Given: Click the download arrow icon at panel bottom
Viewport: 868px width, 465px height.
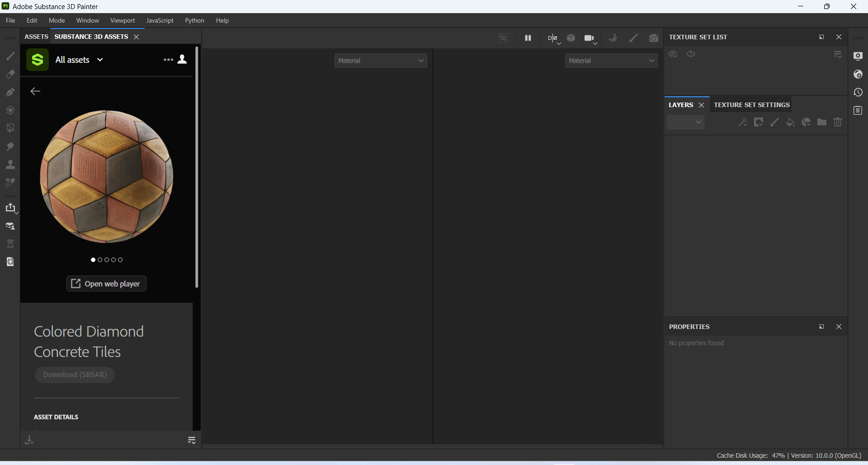Looking at the screenshot, I should tap(29, 440).
